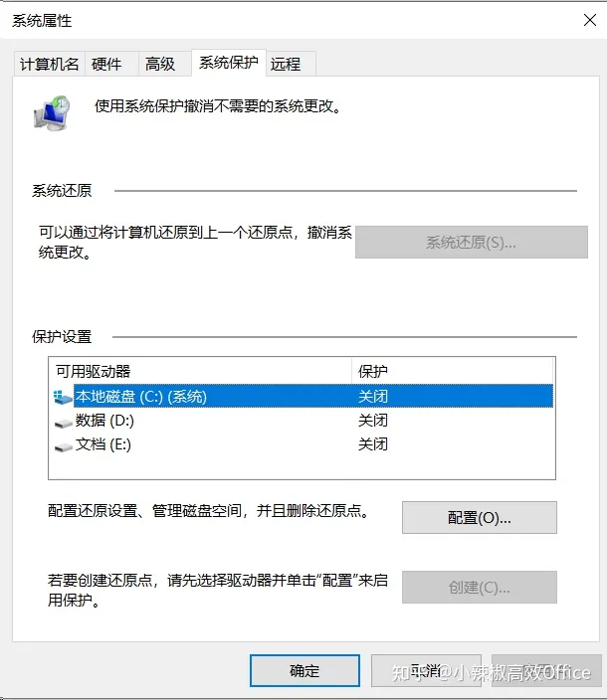607x700 pixels.
Task: Click the drive icon next to 文档 (E:)
Action: 63,446
